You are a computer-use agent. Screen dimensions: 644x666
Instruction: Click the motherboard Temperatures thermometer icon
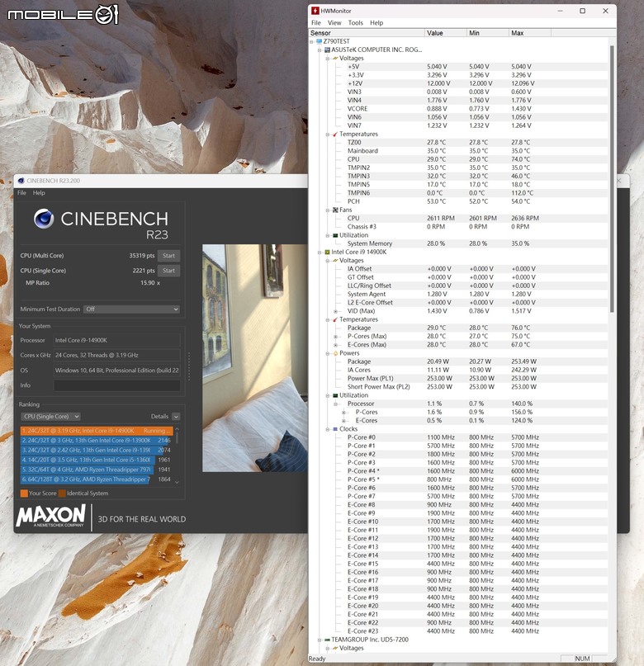point(335,135)
